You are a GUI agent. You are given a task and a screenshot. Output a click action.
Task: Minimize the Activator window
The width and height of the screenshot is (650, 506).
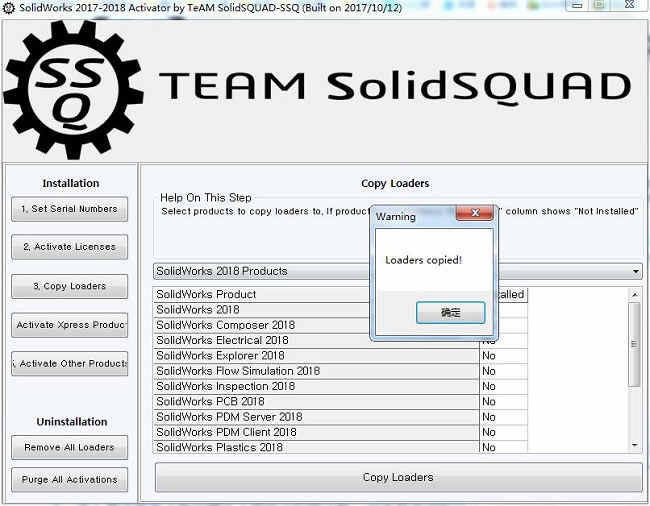[577, 5]
